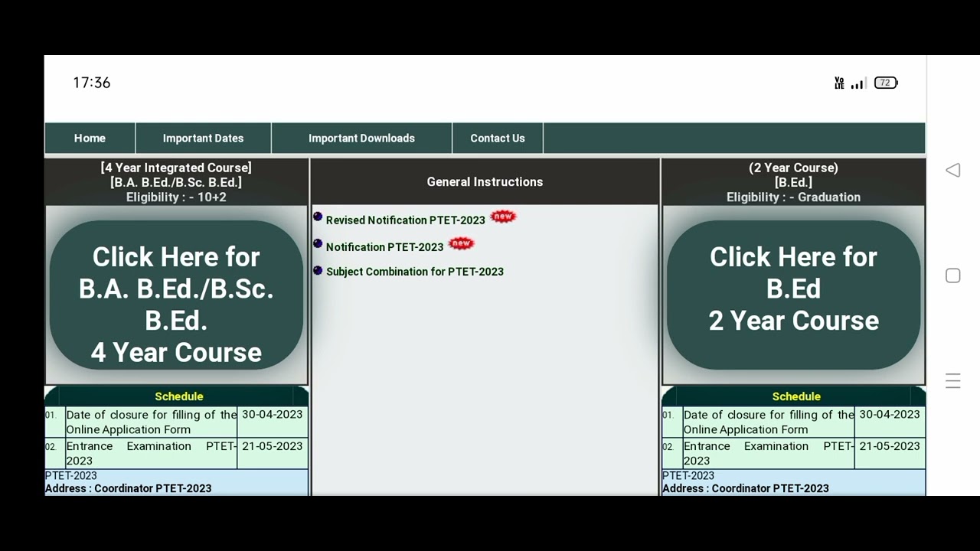Open the Important Downloads menu

click(x=361, y=139)
